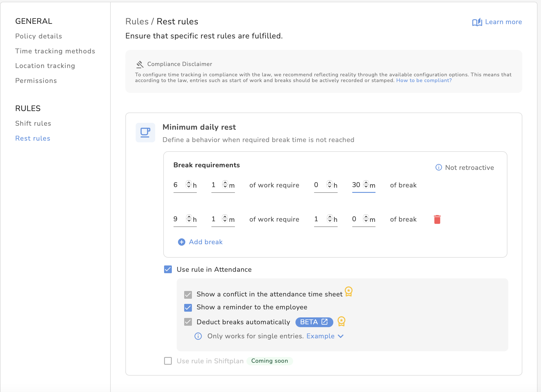Click the hours stepper for the 6h work field
The width and height of the screenshot is (541, 392).
click(x=189, y=184)
